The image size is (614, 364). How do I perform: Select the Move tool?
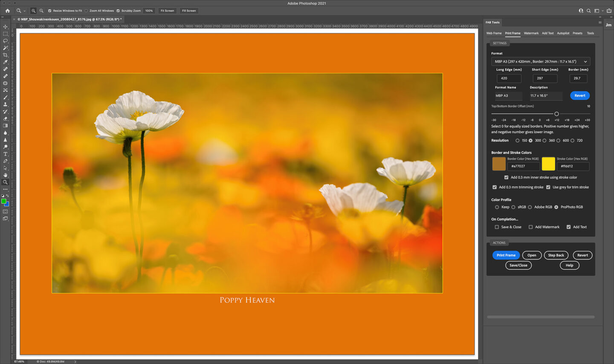coord(6,27)
